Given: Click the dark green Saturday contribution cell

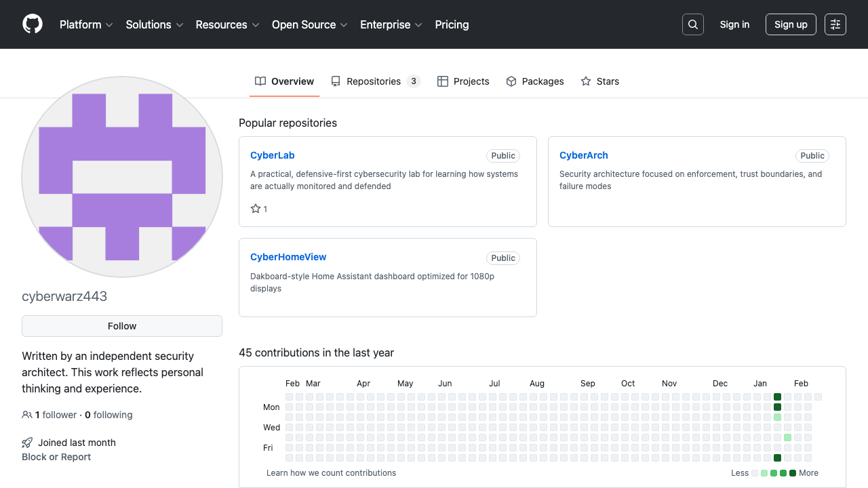Looking at the screenshot, I should 777,458.
